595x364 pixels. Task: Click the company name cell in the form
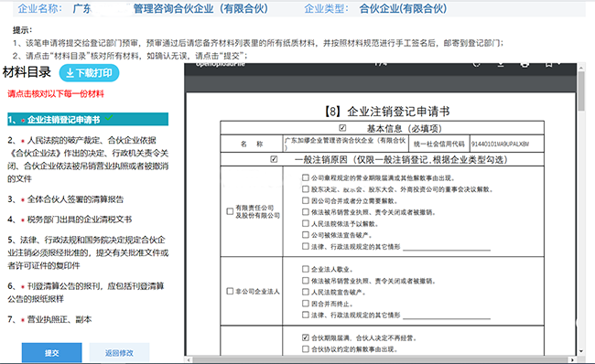coord(345,144)
